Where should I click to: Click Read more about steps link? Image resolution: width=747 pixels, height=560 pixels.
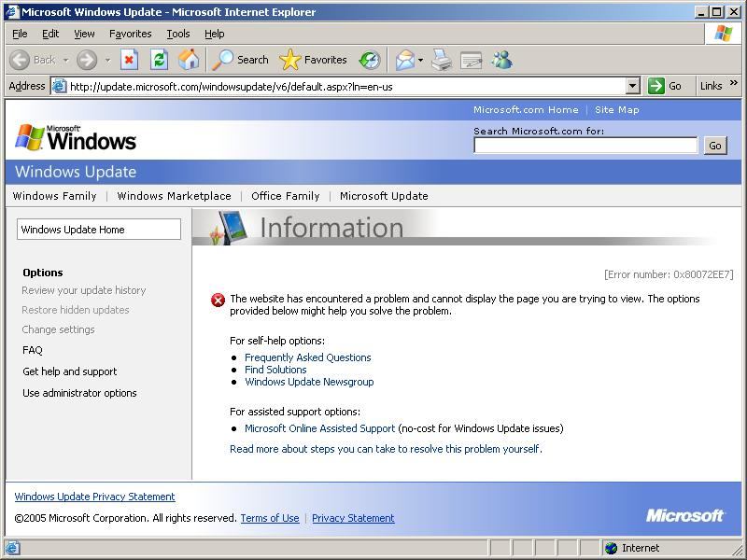click(386, 449)
